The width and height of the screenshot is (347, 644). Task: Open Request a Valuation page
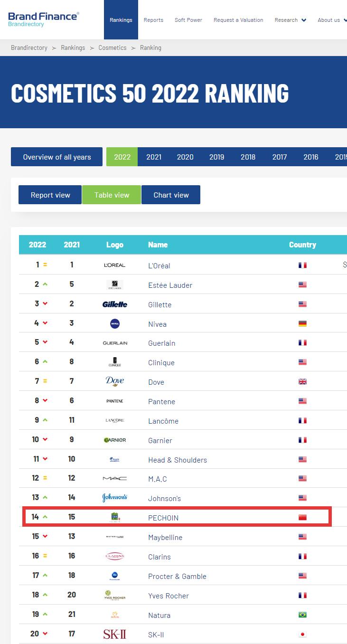click(x=238, y=20)
